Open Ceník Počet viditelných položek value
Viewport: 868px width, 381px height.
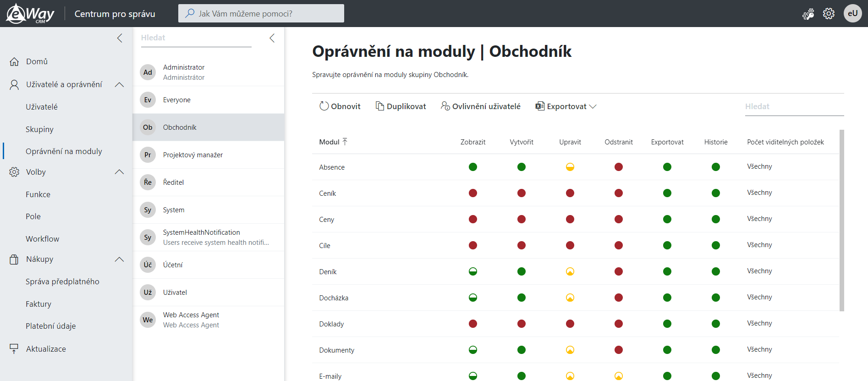[x=759, y=193]
